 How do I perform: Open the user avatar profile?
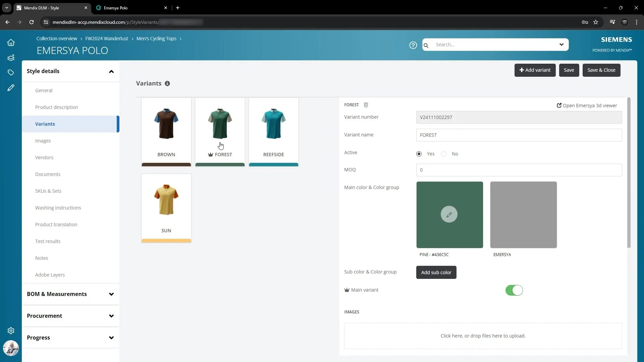[11, 348]
